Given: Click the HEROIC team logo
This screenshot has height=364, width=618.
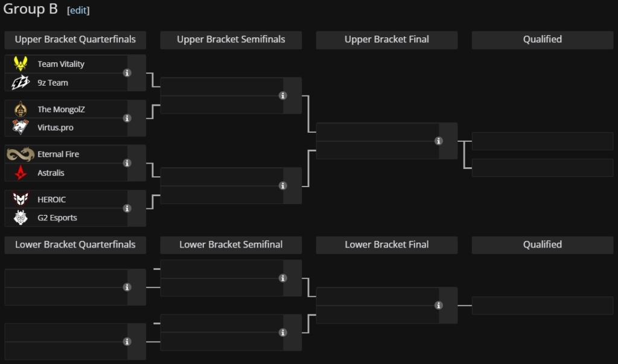Looking at the screenshot, I should click(x=21, y=199).
